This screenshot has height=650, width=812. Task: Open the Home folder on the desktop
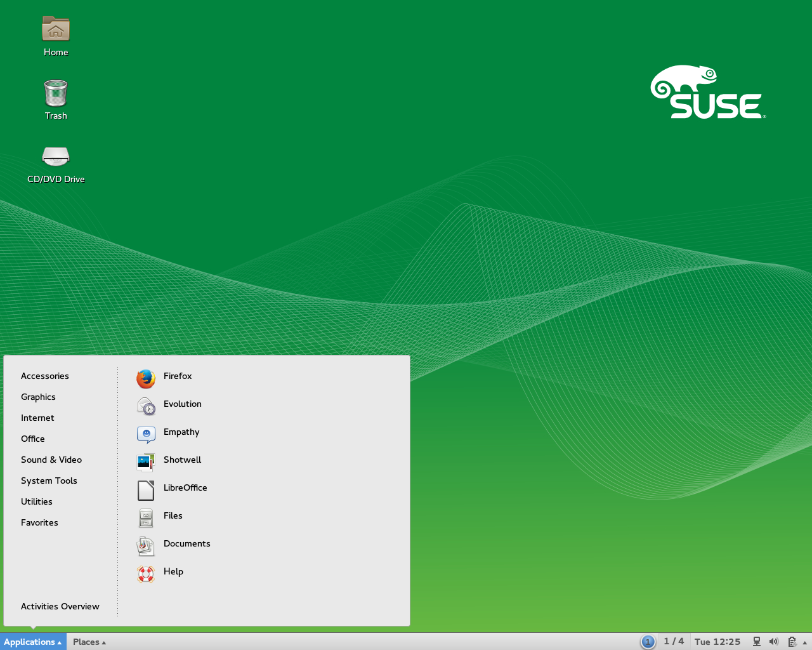click(55, 35)
